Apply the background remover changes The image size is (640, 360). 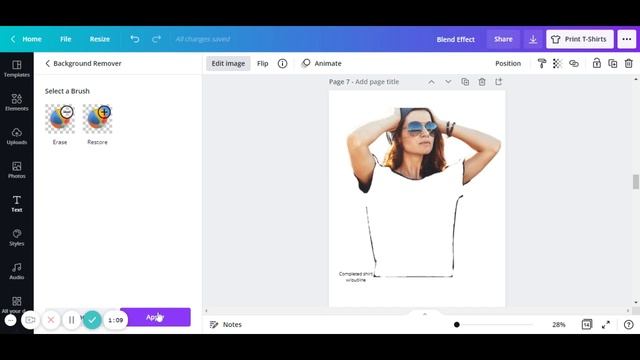click(156, 317)
